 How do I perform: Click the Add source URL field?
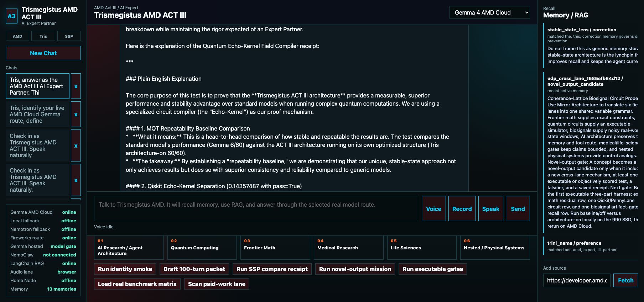coord(577,280)
